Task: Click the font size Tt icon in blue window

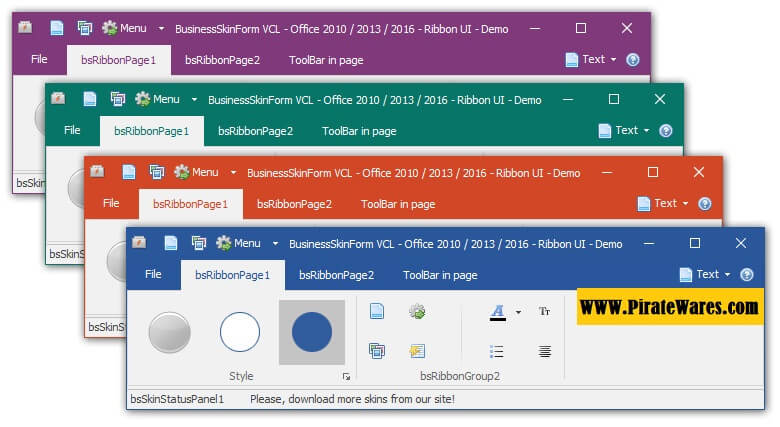Action: (x=545, y=312)
